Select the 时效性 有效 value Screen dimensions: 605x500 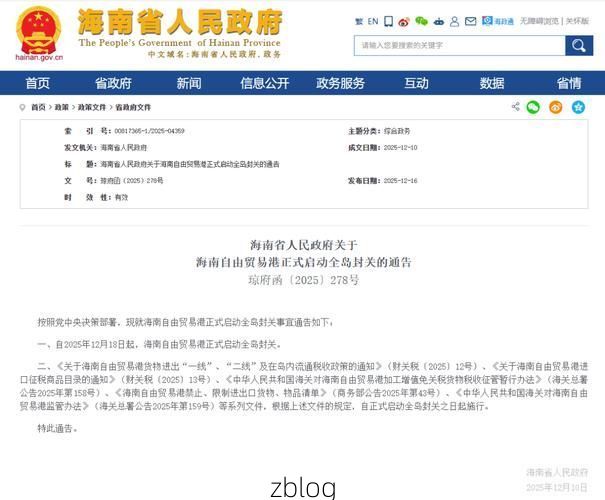tap(121, 197)
